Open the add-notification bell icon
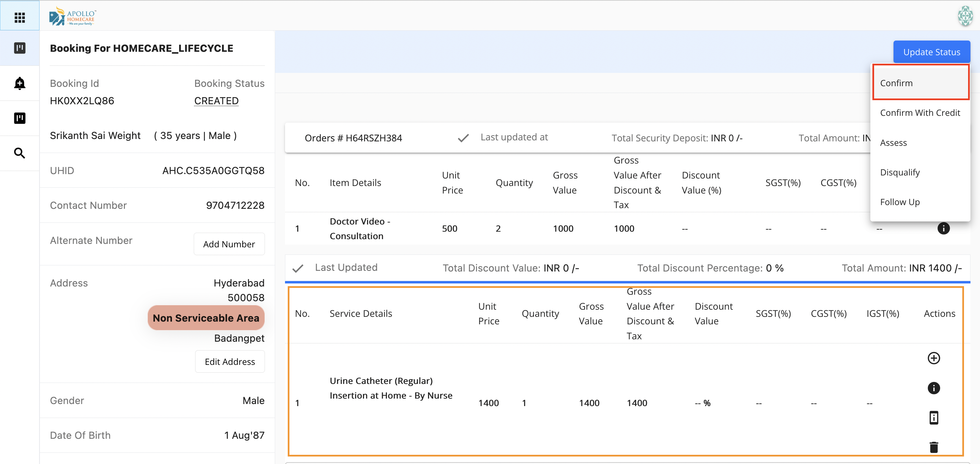Image resolution: width=980 pixels, height=464 pixels. [19, 83]
